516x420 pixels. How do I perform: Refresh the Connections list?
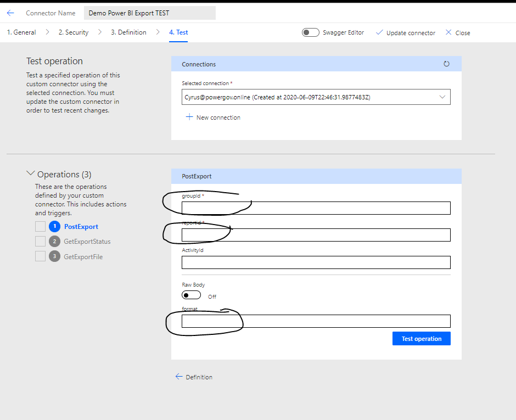[x=446, y=64]
